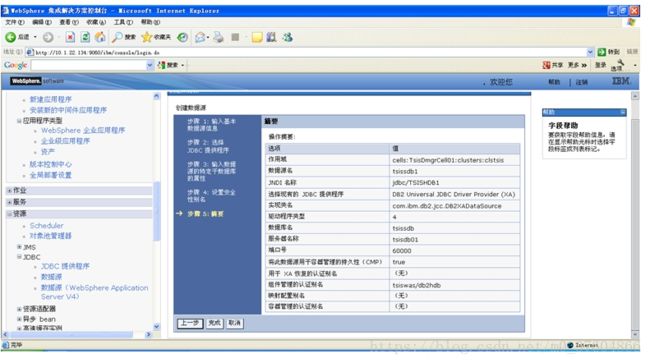Open 数据源 (WebSphere Application Server V4) link
Screen dimensions: 650x363
[x=95, y=292]
